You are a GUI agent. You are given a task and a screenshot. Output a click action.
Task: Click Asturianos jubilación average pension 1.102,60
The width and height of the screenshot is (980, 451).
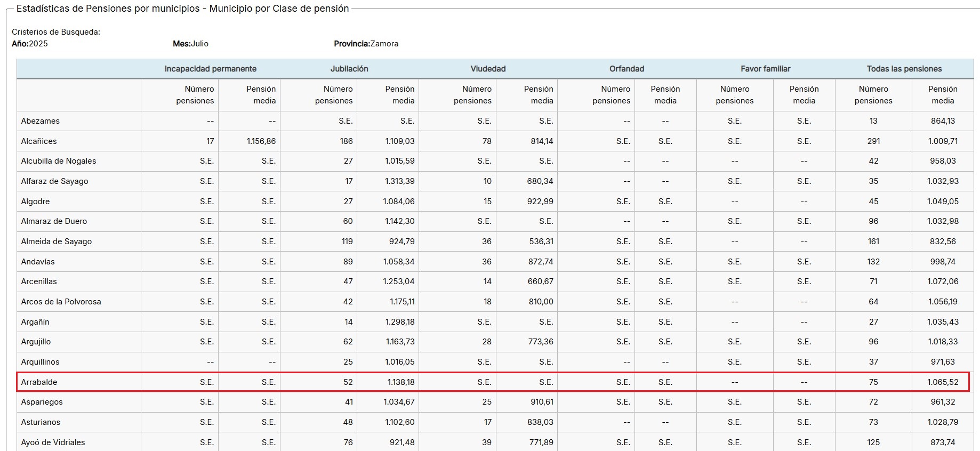pos(399,422)
